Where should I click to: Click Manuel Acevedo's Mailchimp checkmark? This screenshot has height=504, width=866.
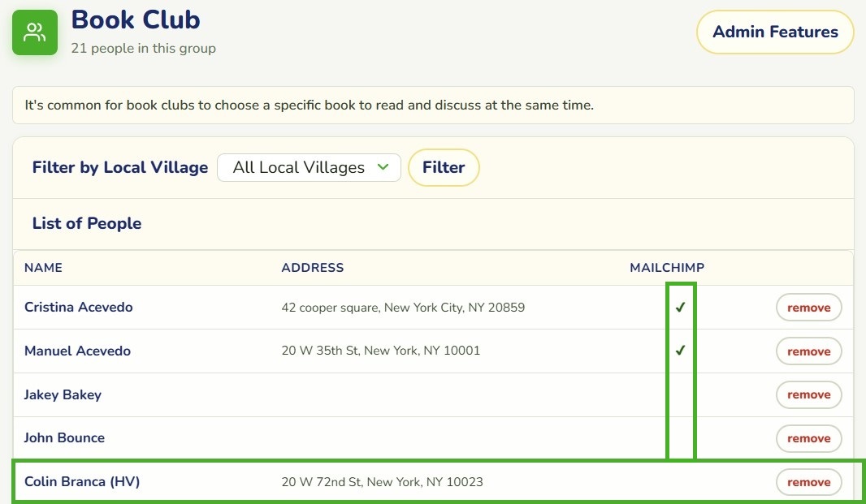681,351
